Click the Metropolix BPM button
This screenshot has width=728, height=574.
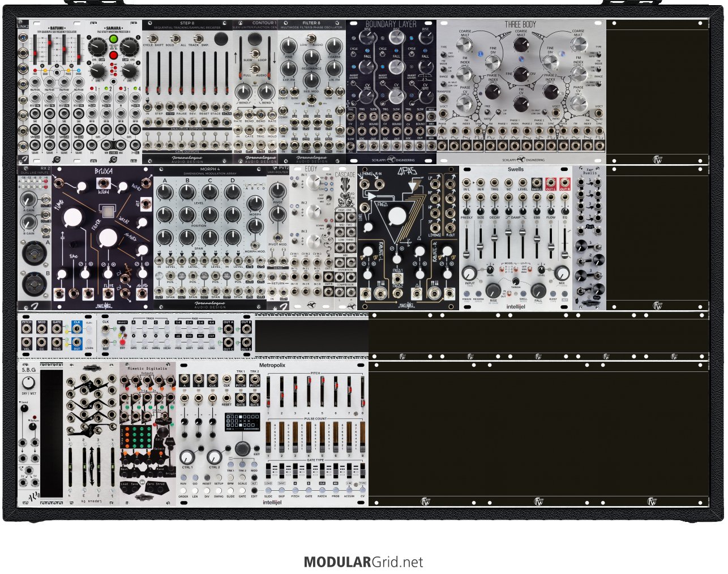pos(230,478)
